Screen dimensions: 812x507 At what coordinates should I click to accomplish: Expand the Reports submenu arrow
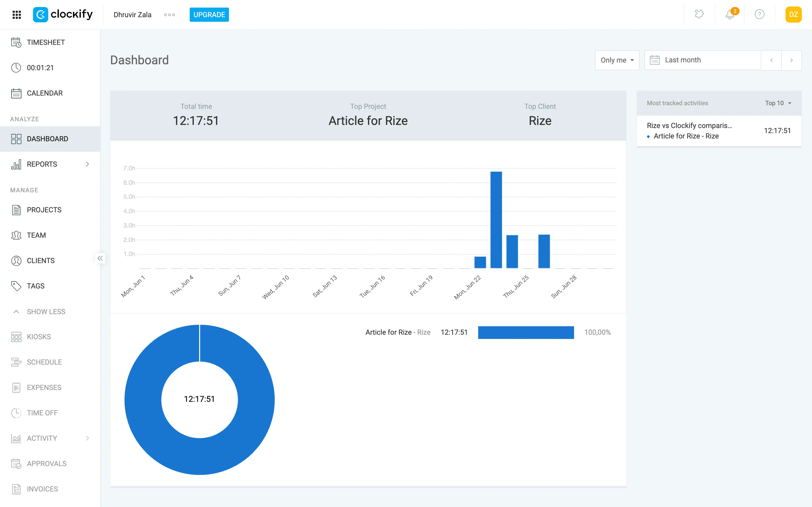87,164
